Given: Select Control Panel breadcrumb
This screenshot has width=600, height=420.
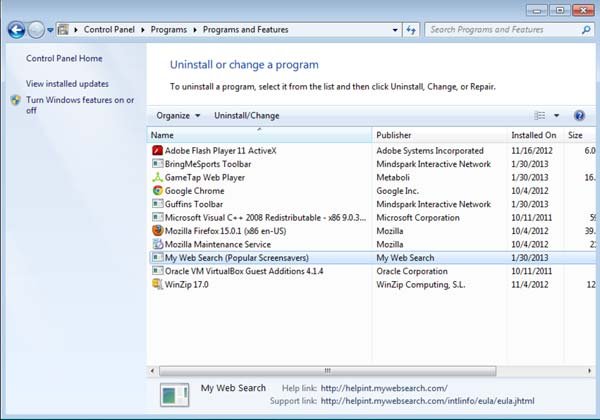Looking at the screenshot, I should 109,30.
